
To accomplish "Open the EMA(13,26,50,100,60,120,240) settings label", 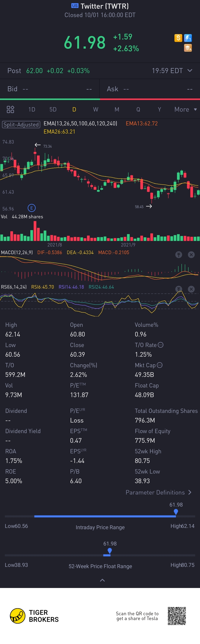I will tap(80, 123).
